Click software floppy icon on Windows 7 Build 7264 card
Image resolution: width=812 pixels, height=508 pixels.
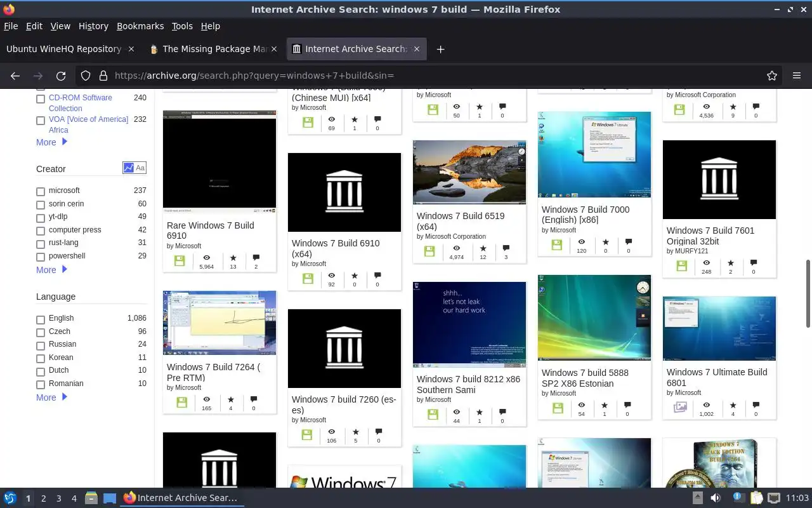point(181,403)
